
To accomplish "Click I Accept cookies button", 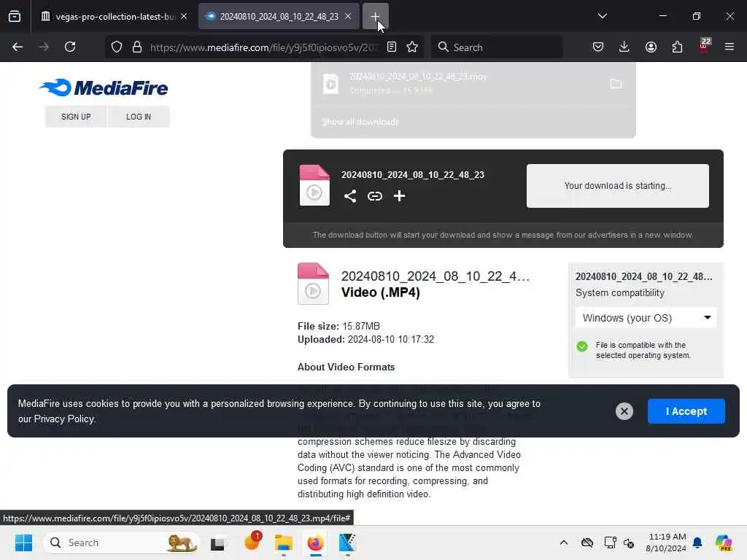I will click(686, 411).
